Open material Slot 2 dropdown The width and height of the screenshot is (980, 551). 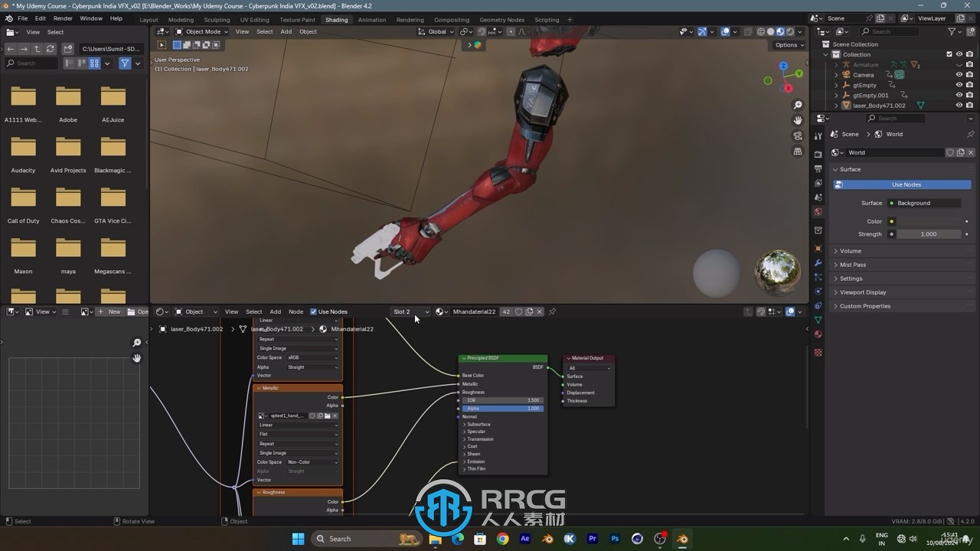click(411, 311)
